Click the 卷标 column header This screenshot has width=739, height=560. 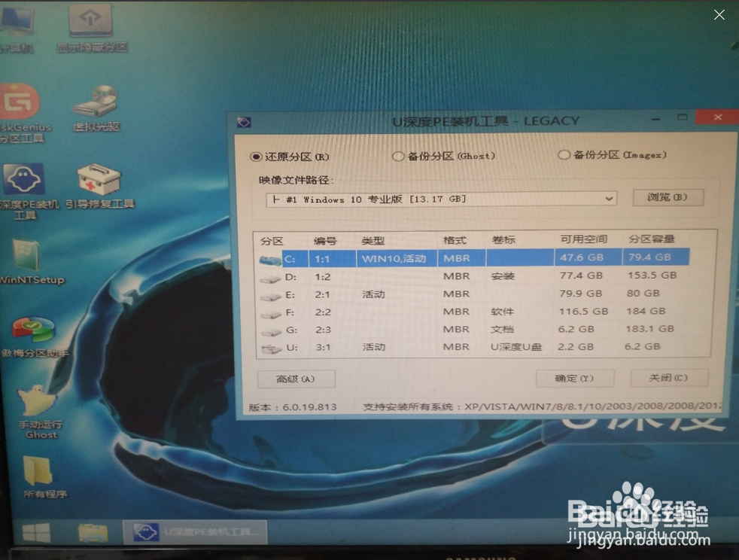pyautogui.click(x=503, y=240)
